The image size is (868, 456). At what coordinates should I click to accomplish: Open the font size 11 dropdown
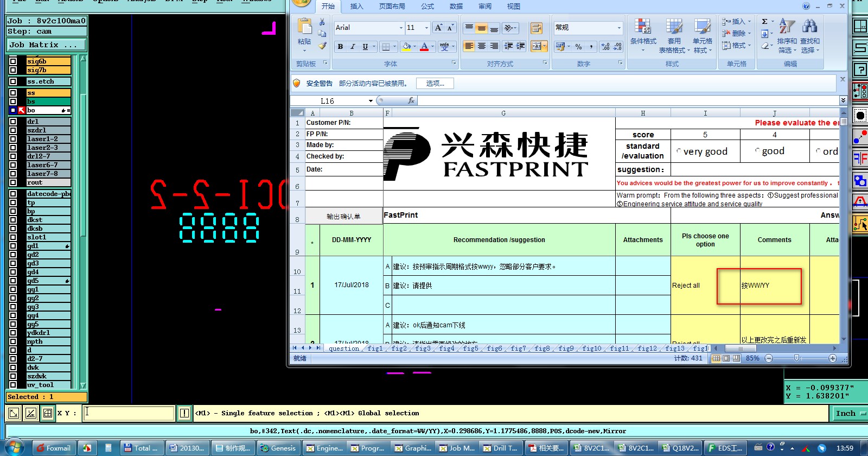[426, 28]
